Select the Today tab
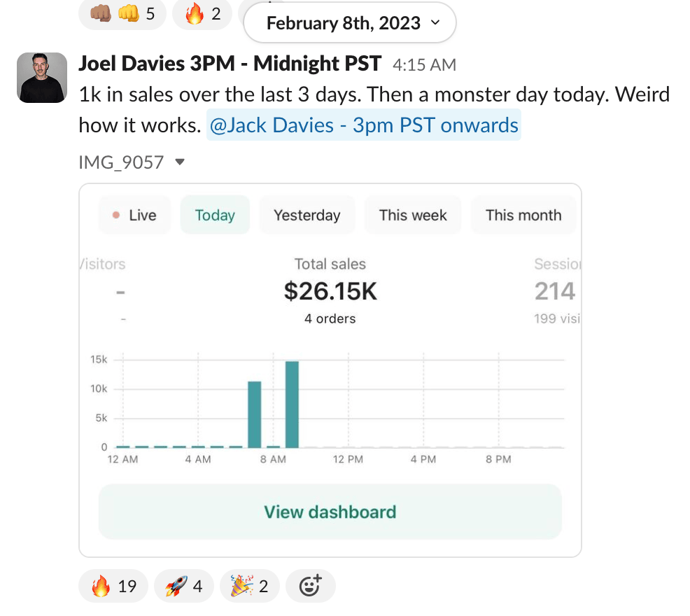690x616 pixels. (215, 215)
